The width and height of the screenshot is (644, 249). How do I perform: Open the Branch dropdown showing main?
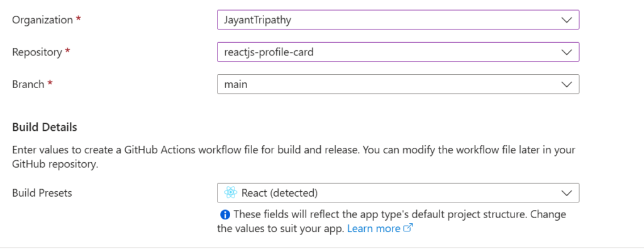398,84
